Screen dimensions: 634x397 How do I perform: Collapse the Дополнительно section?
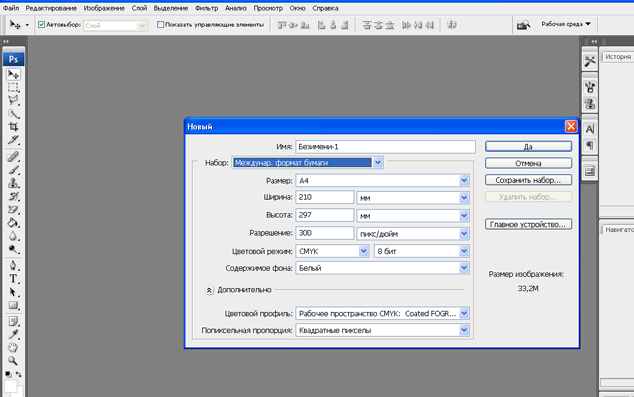[x=209, y=290]
